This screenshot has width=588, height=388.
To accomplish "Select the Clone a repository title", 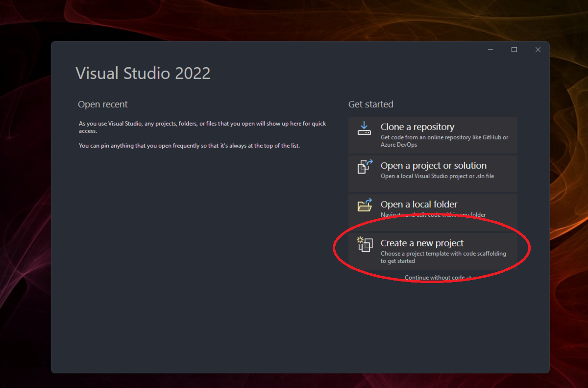I will 417,127.
